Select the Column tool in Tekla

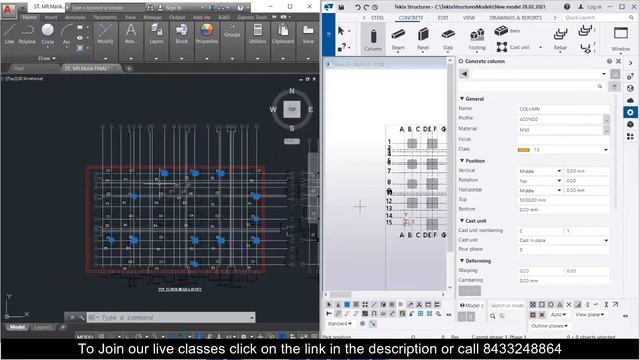coord(373,39)
